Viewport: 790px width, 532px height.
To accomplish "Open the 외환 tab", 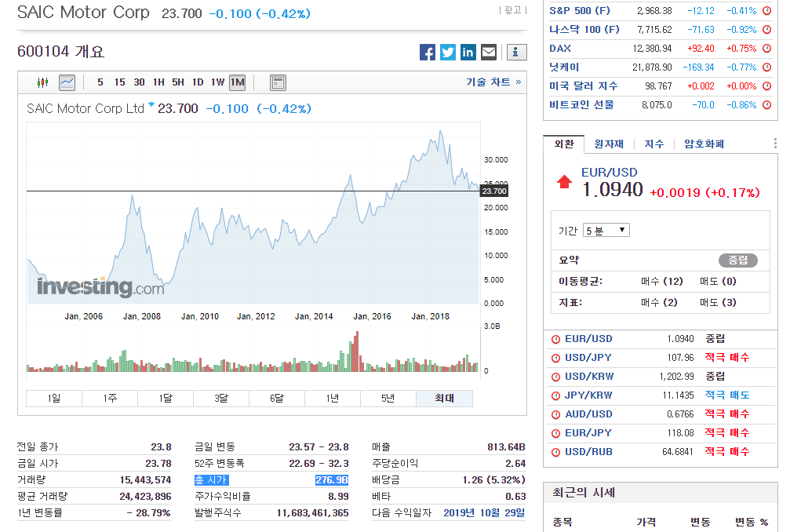I will 564,144.
